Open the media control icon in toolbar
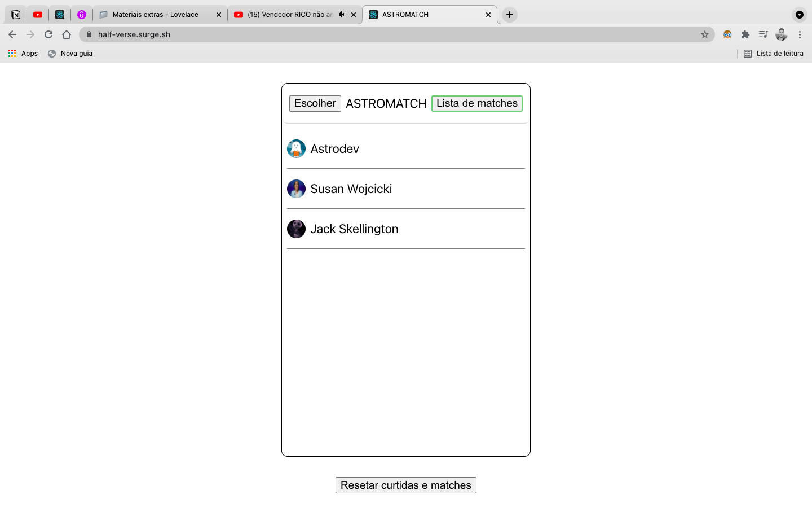This screenshot has height=508, width=812. (763, 34)
